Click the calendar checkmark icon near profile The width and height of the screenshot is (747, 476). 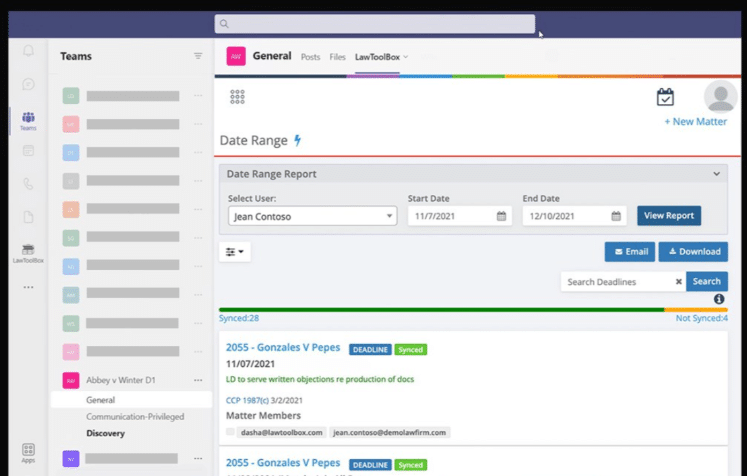pyautogui.click(x=665, y=97)
